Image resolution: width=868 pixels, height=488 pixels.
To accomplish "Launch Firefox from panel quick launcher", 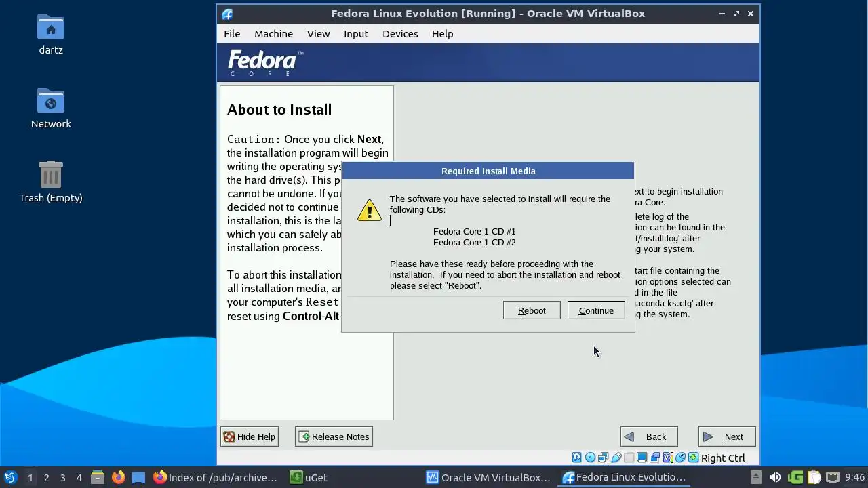I will (x=118, y=477).
